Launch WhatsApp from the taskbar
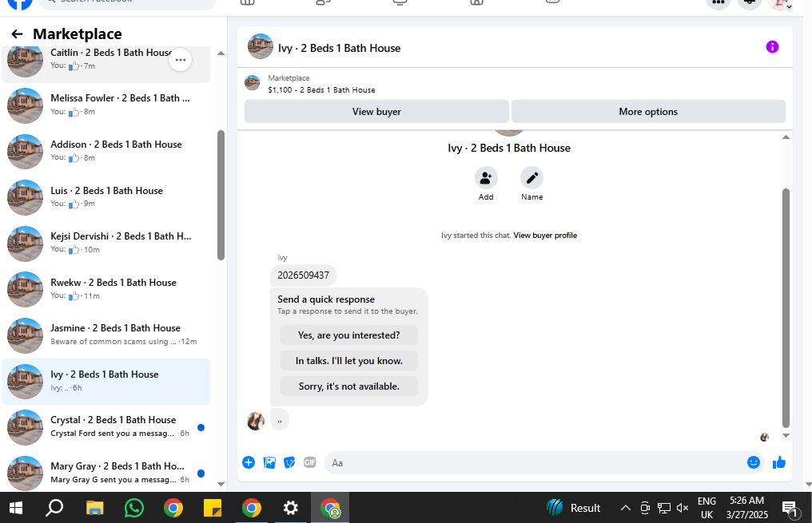Image resolution: width=812 pixels, height=523 pixels. point(134,509)
